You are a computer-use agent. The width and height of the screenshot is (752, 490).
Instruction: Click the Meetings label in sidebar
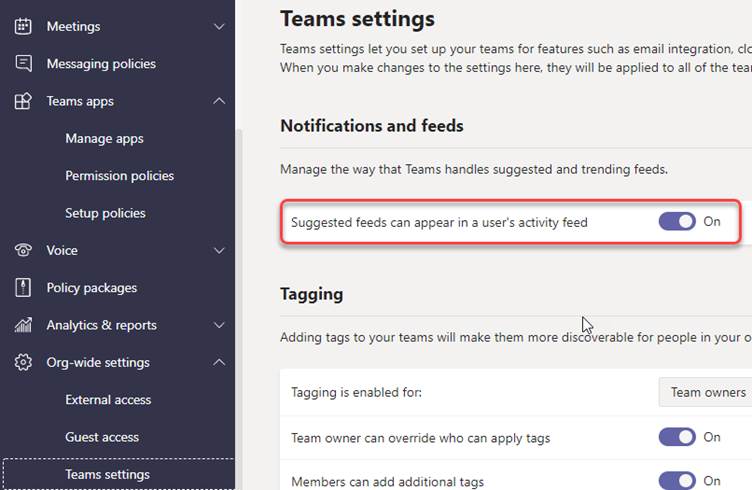(x=73, y=26)
